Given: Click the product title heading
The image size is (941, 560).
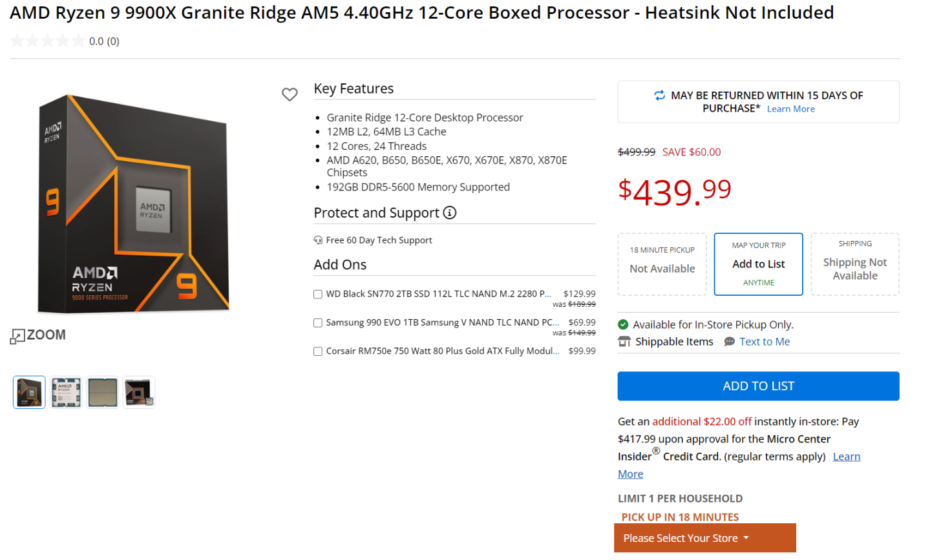Looking at the screenshot, I should coord(421,12).
